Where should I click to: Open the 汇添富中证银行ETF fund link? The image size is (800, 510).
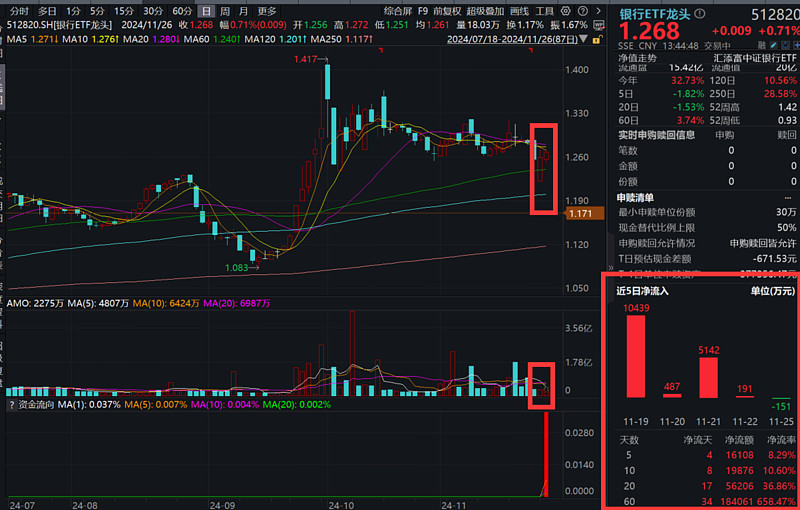(755, 58)
